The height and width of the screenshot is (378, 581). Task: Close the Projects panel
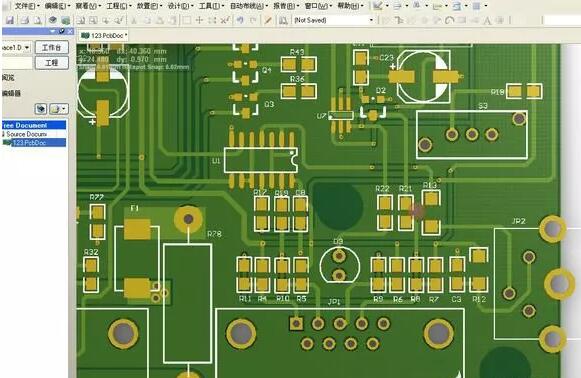[x=70, y=32]
